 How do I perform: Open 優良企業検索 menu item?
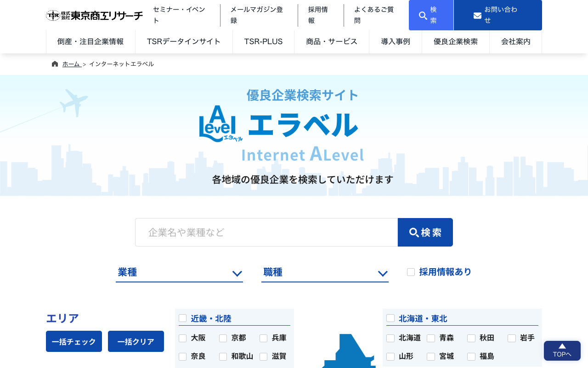(456, 42)
